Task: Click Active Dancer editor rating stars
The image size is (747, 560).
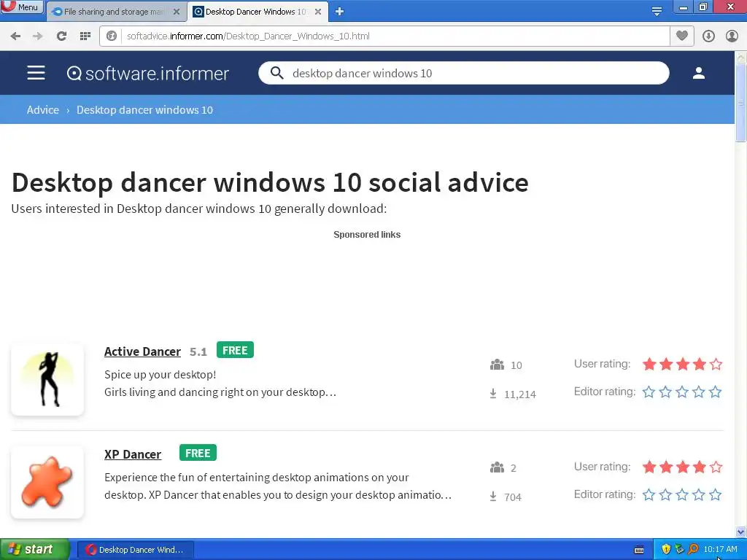Action: pos(682,392)
